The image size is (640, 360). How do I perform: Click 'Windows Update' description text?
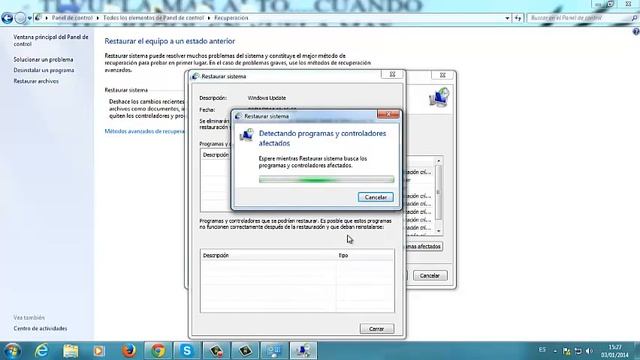point(267,98)
